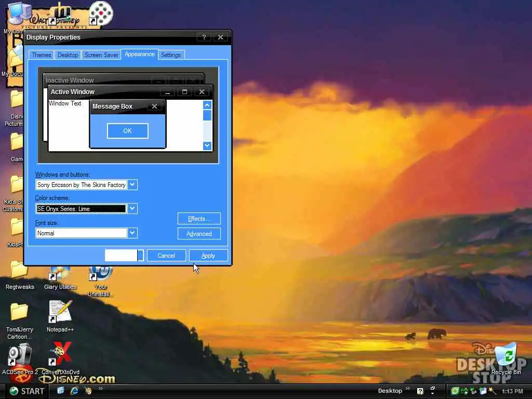Expand the Windows and buttons dropdown
This screenshot has height=399, width=532.
132,185
